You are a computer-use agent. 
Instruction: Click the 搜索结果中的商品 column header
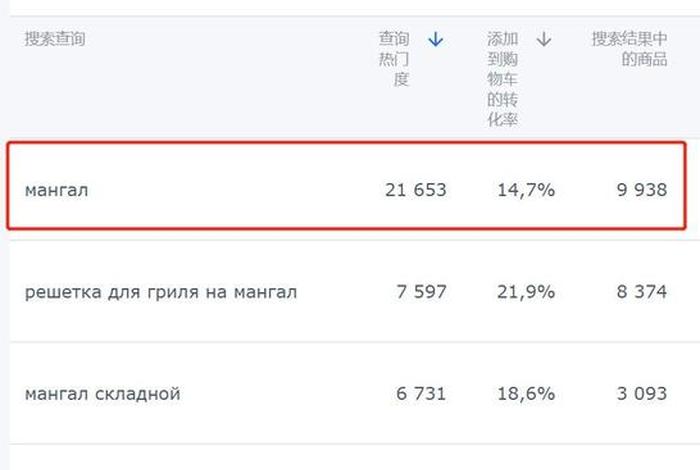click(x=629, y=49)
